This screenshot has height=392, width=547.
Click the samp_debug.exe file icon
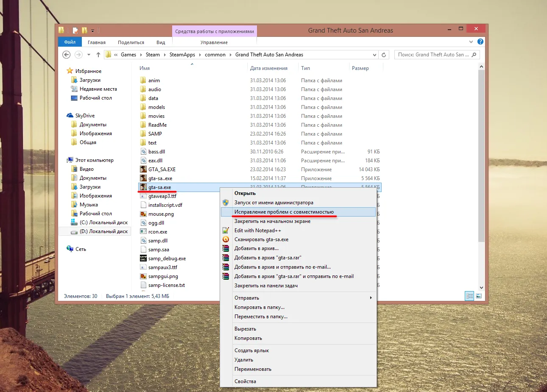point(143,259)
